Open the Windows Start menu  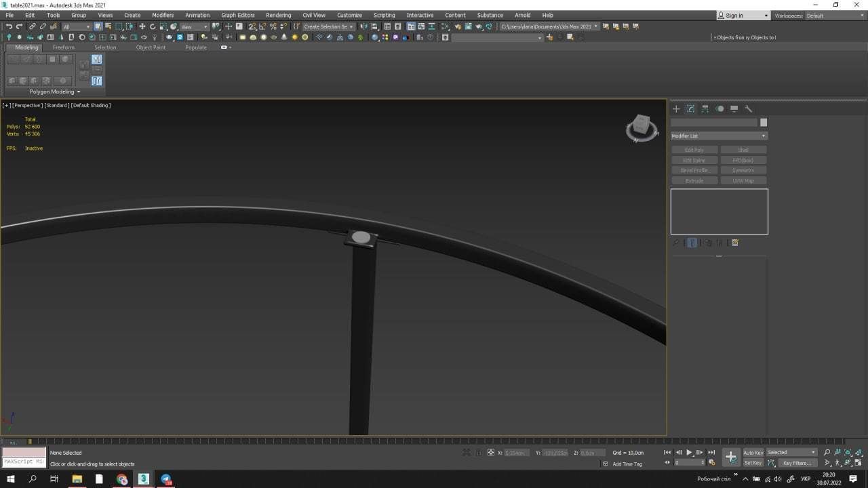tap(11, 479)
